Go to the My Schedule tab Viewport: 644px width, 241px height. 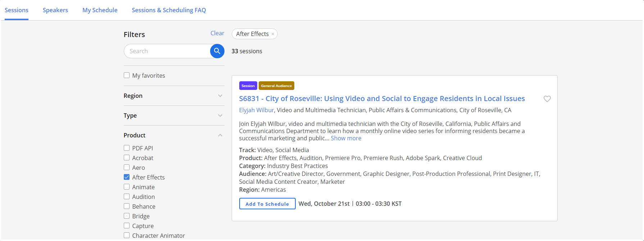pos(100,10)
